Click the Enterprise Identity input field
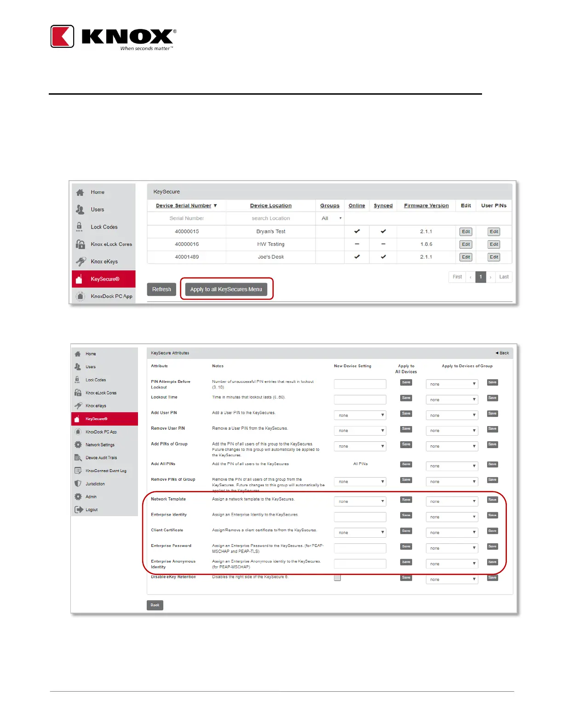Image resolution: width=563 pixels, height=728 pixels. tap(360, 517)
